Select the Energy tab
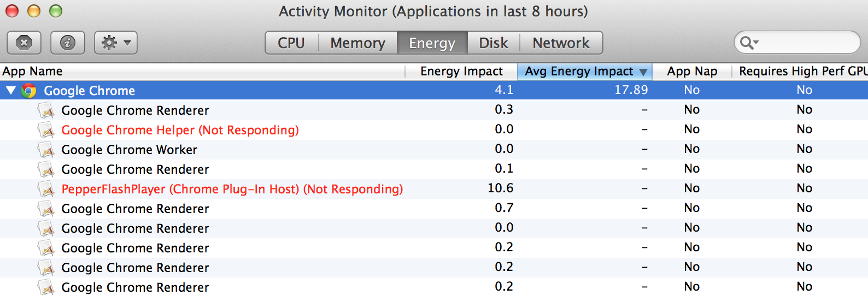 pyautogui.click(x=432, y=43)
